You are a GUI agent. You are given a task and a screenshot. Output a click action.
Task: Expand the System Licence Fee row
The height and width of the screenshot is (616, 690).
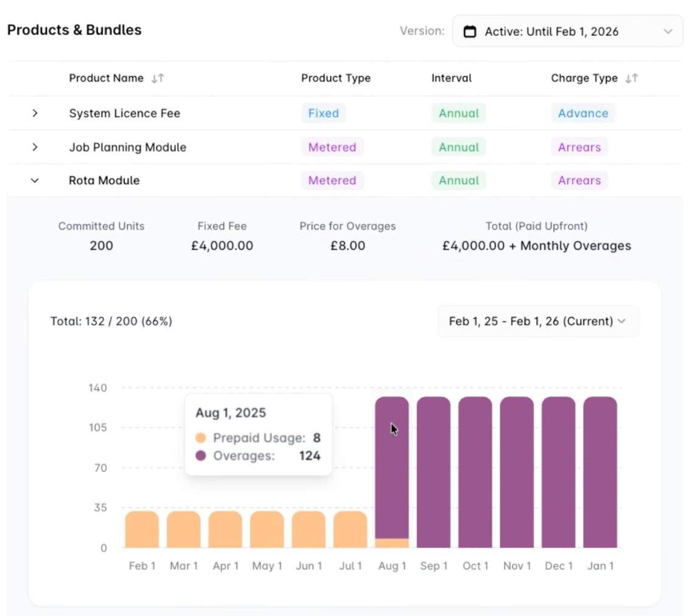click(x=35, y=113)
